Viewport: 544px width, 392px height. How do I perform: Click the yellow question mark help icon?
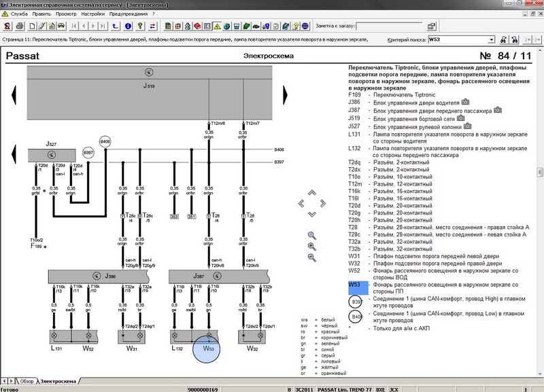click(140, 26)
